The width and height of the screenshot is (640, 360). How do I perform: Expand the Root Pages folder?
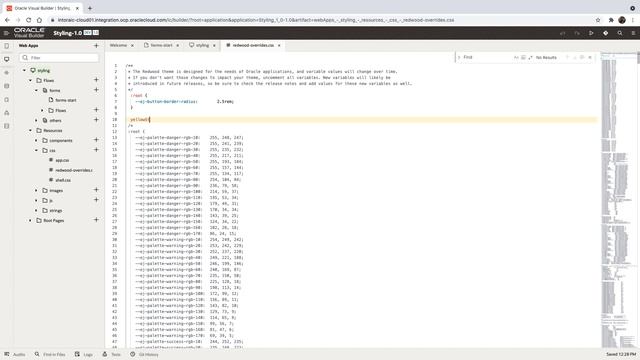[x=30, y=220]
